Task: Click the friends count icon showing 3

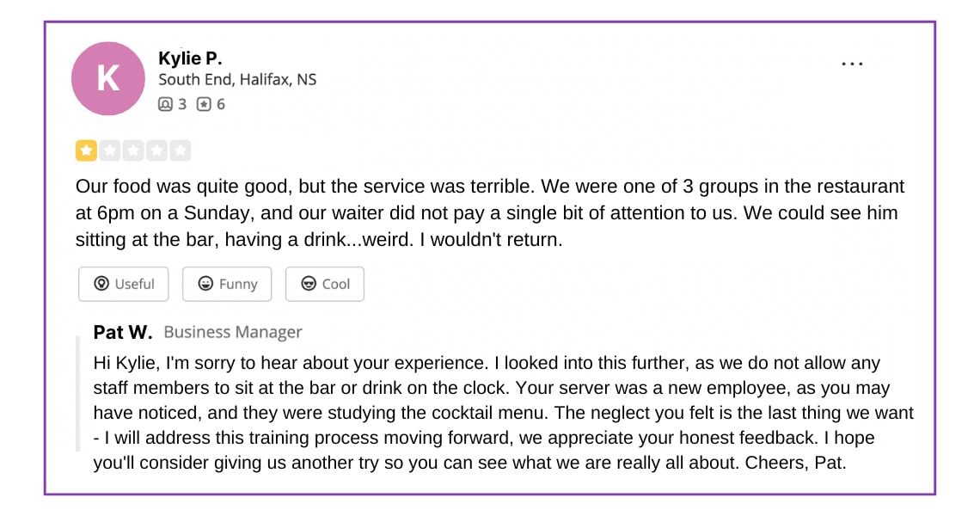Action: tap(165, 104)
